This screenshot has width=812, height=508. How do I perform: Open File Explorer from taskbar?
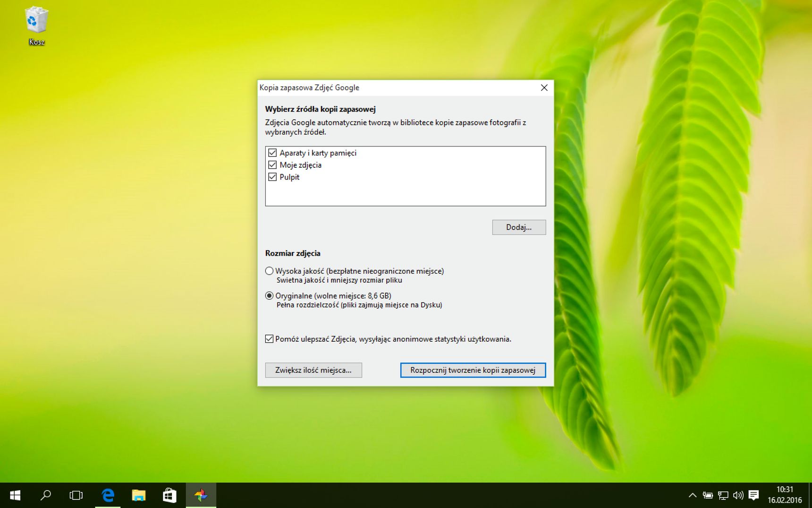tap(138, 495)
